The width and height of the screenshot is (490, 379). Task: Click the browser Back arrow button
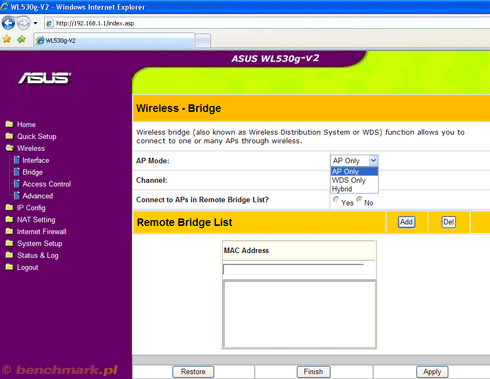pyautogui.click(x=8, y=23)
